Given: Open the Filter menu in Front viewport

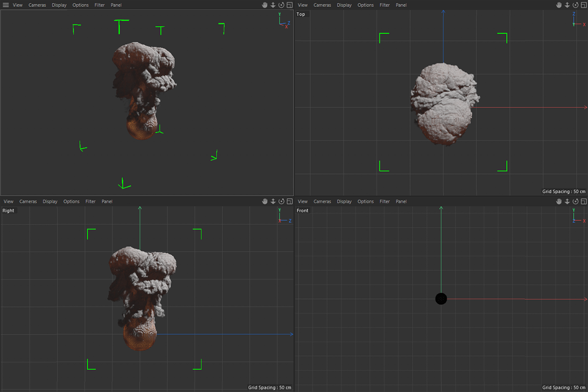Looking at the screenshot, I should [x=385, y=201].
